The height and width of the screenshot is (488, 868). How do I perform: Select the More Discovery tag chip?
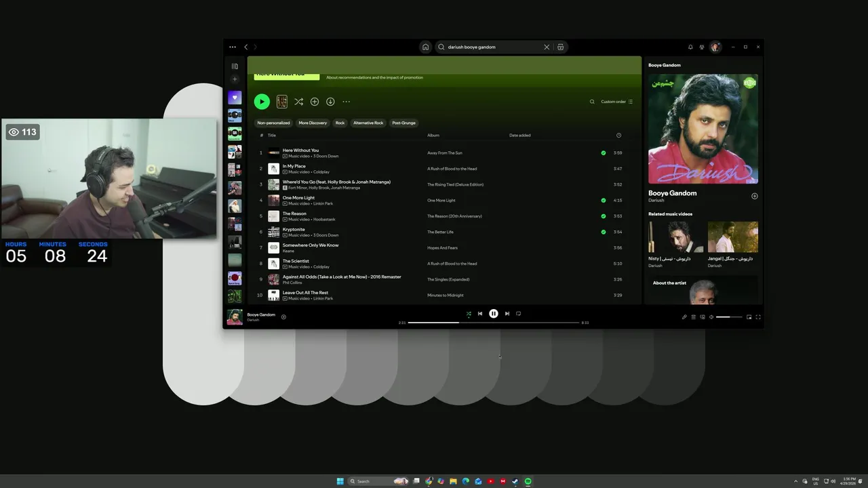point(313,123)
